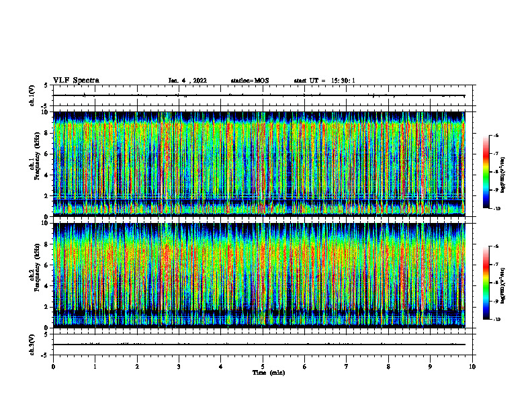Click time axis tick label "1"
This screenshot has width=532, height=411.
pos(95,367)
